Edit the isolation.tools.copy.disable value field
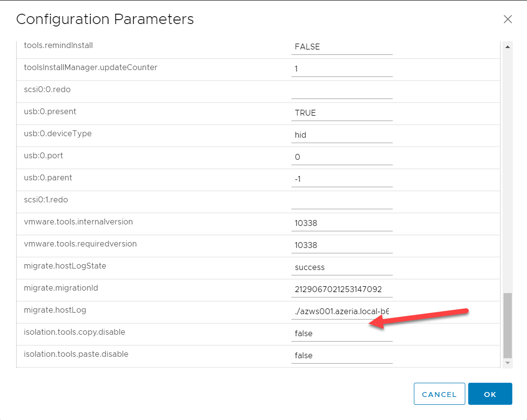This screenshot has height=420, width=527. point(342,333)
